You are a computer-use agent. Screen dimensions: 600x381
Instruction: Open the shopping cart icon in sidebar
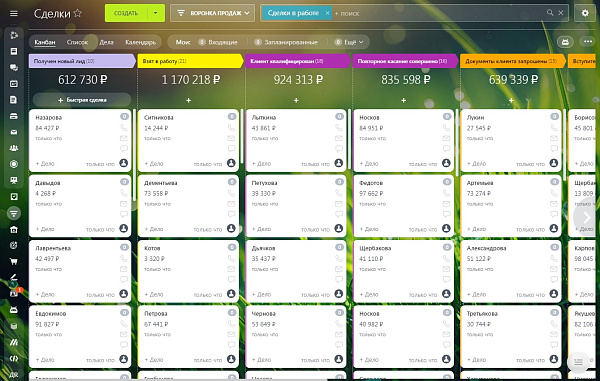pos(14,262)
